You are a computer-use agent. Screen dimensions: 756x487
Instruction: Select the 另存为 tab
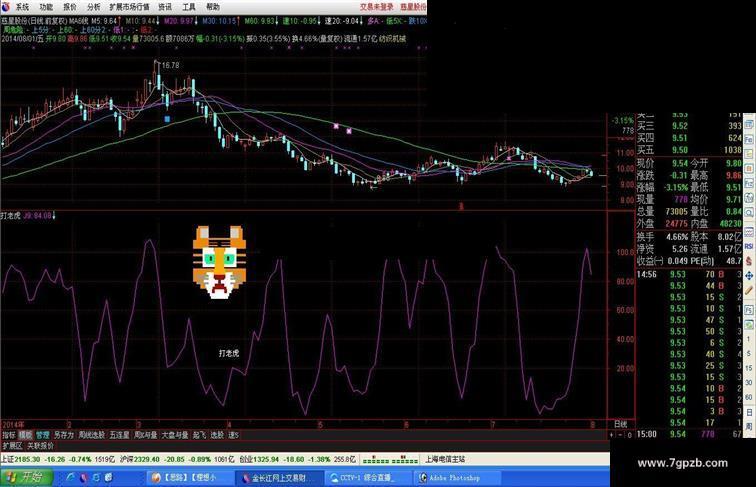(x=64, y=435)
